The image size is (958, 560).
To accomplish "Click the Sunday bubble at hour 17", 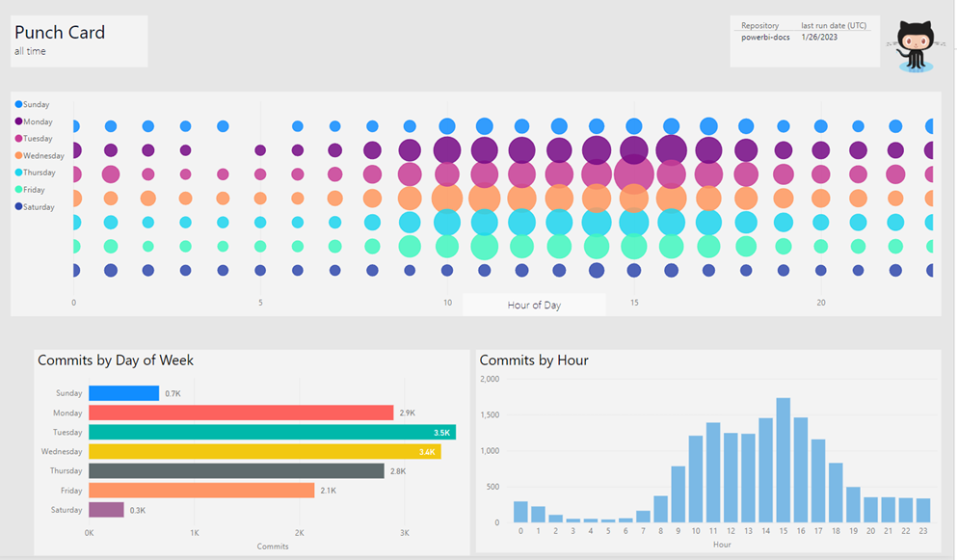I will click(708, 126).
